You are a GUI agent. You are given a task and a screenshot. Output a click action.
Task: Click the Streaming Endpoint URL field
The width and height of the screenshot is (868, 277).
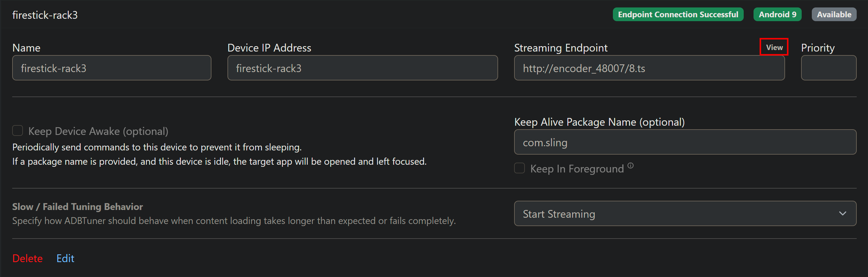click(x=649, y=68)
